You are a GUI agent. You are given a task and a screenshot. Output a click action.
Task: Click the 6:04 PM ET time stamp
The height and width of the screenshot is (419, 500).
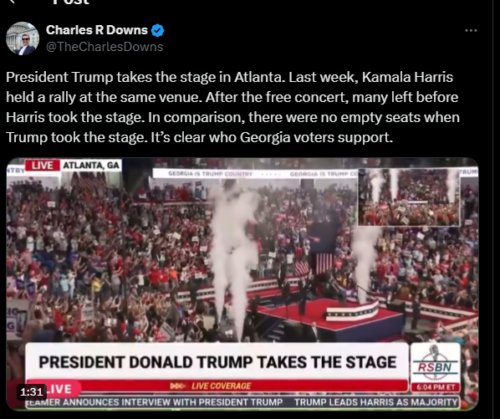click(x=435, y=387)
